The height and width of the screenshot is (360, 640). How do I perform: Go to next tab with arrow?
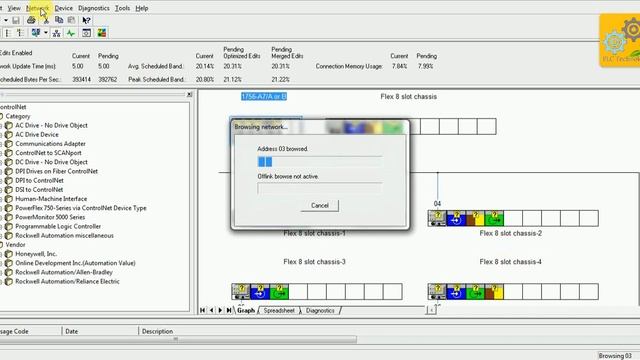point(220,311)
